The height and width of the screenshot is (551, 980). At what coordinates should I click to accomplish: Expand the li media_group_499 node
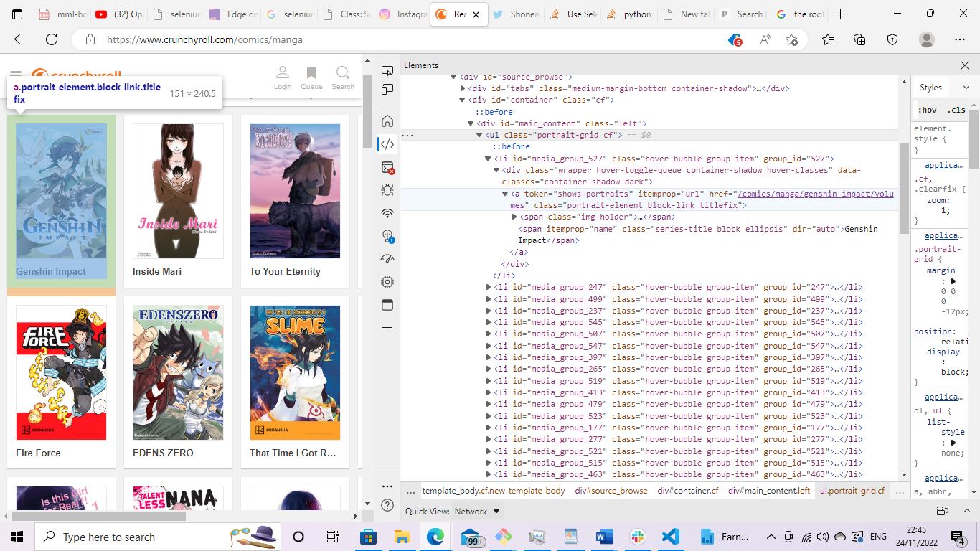coord(489,299)
